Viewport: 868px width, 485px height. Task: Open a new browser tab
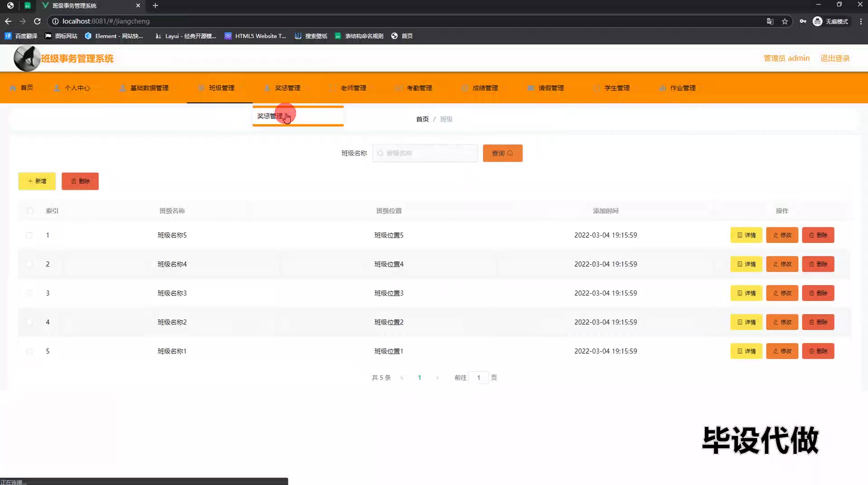click(156, 5)
